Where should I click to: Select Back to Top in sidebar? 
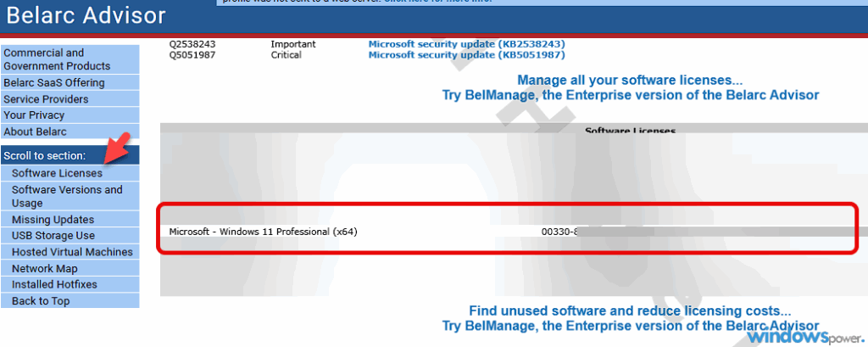pos(70,301)
